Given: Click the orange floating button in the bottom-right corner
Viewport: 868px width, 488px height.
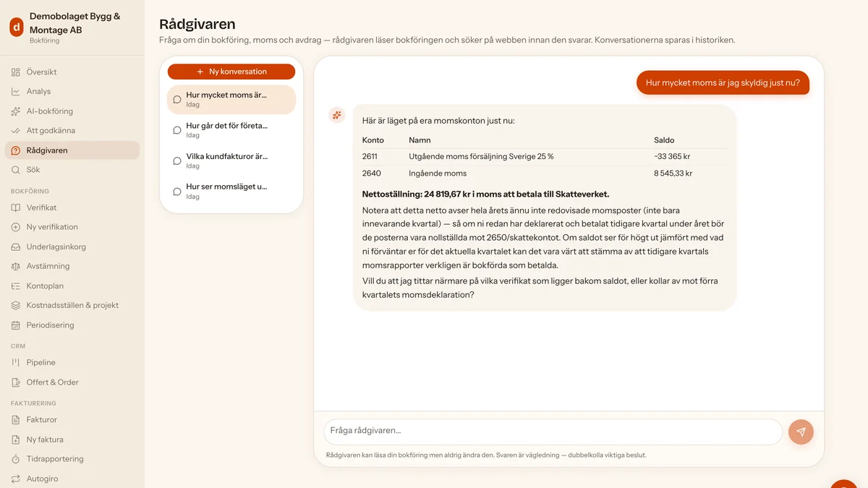Looking at the screenshot, I should (x=844, y=484).
